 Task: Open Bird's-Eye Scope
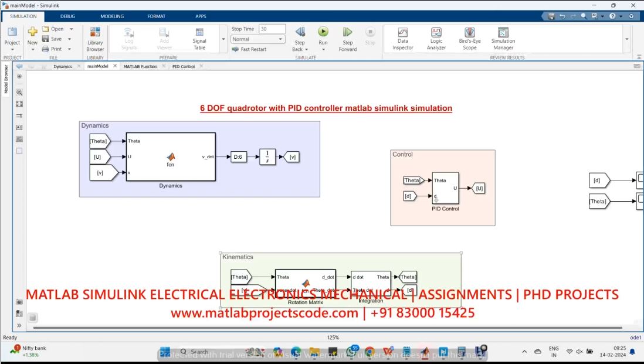click(x=469, y=39)
